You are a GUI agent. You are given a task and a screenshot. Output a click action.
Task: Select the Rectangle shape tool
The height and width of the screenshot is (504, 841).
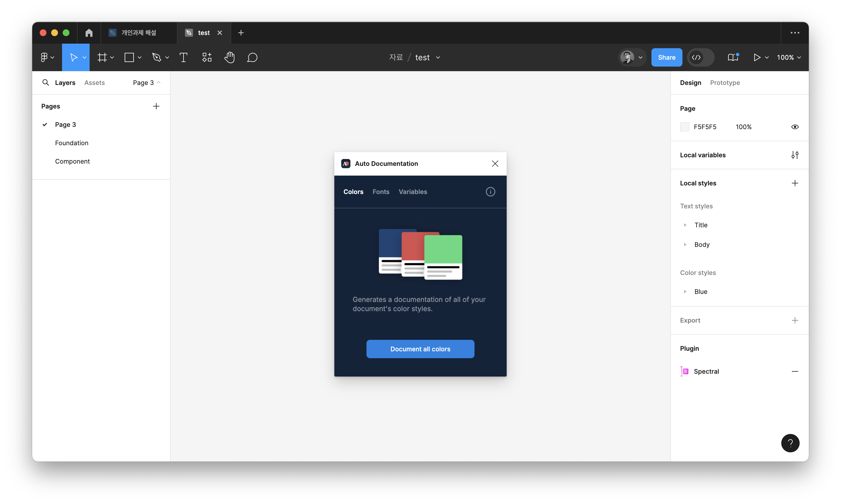point(129,57)
